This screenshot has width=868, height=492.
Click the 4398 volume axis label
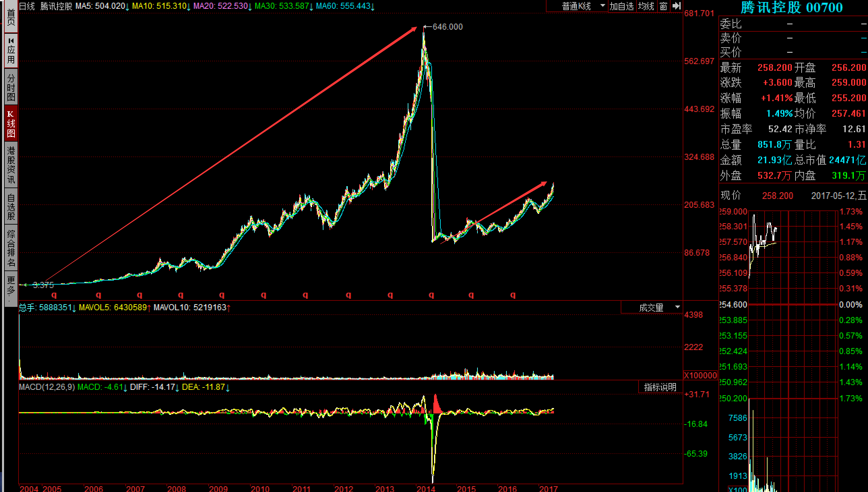pos(693,315)
